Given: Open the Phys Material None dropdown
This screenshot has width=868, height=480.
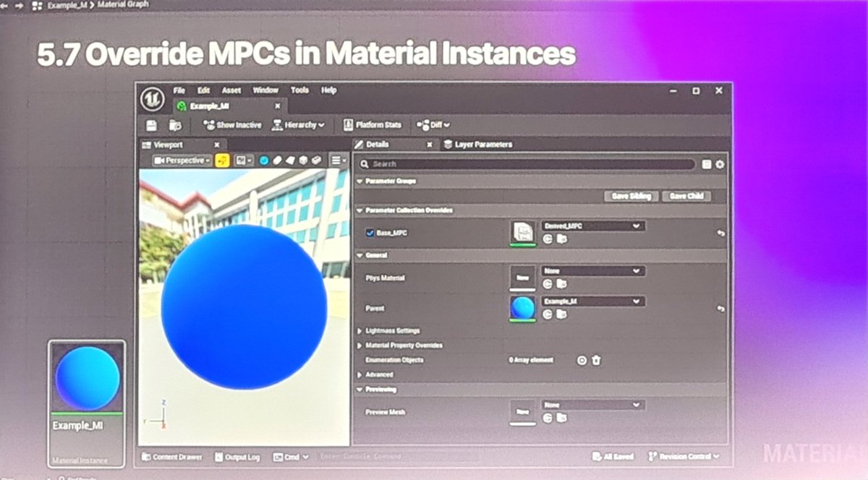Looking at the screenshot, I should point(592,271).
